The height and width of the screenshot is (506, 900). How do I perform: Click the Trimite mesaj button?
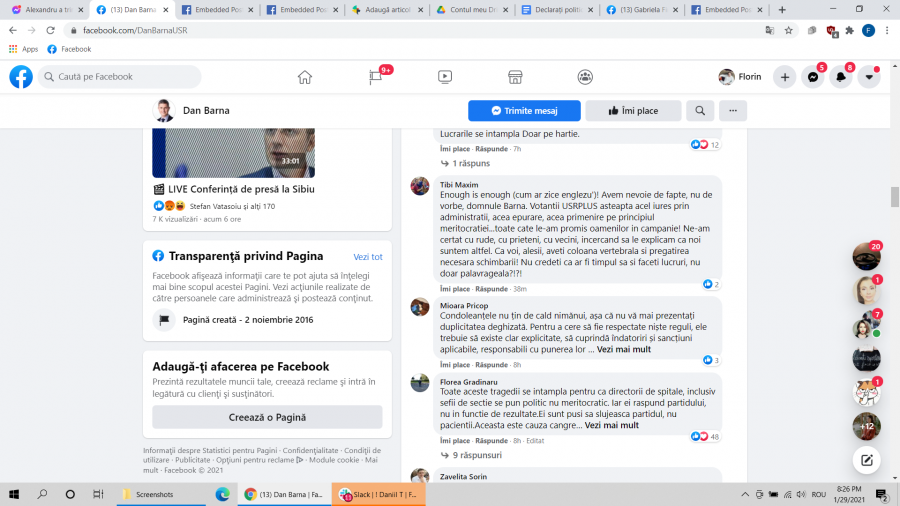tap(524, 111)
